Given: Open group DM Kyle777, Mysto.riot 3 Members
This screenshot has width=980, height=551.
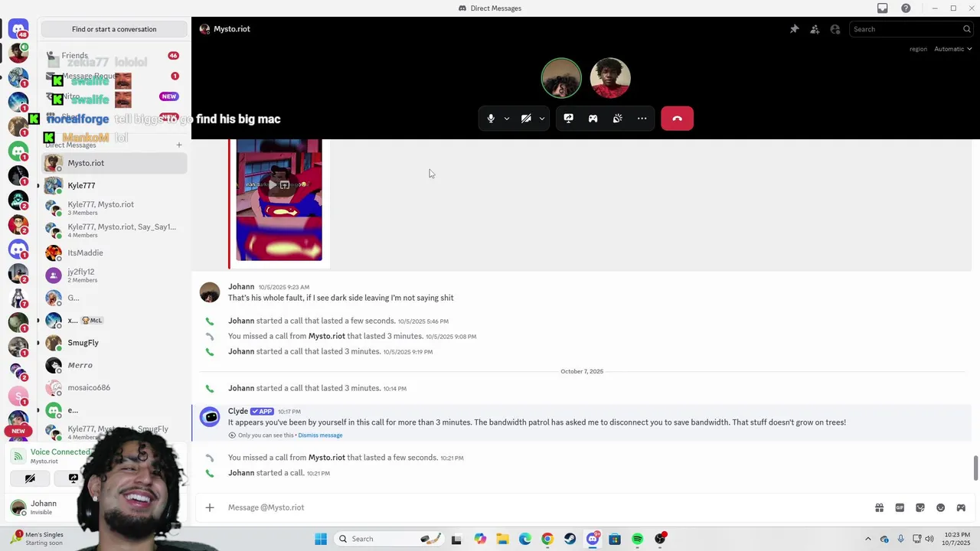Looking at the screenshot, I should [114, 208].
